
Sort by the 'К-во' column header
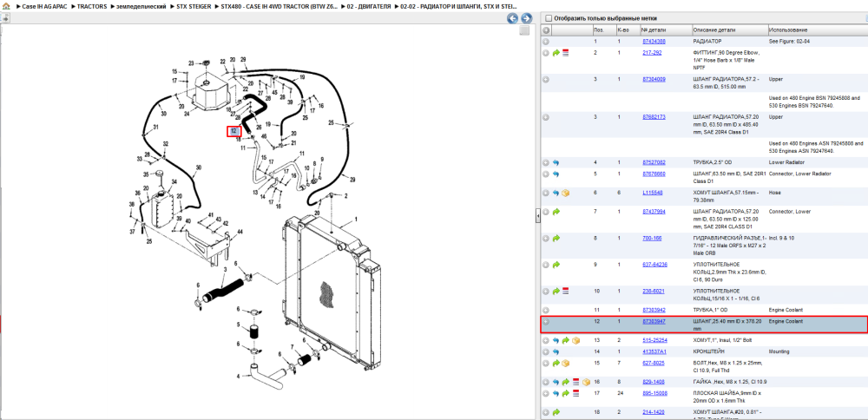pyautogui.click(x=628, y=30)
